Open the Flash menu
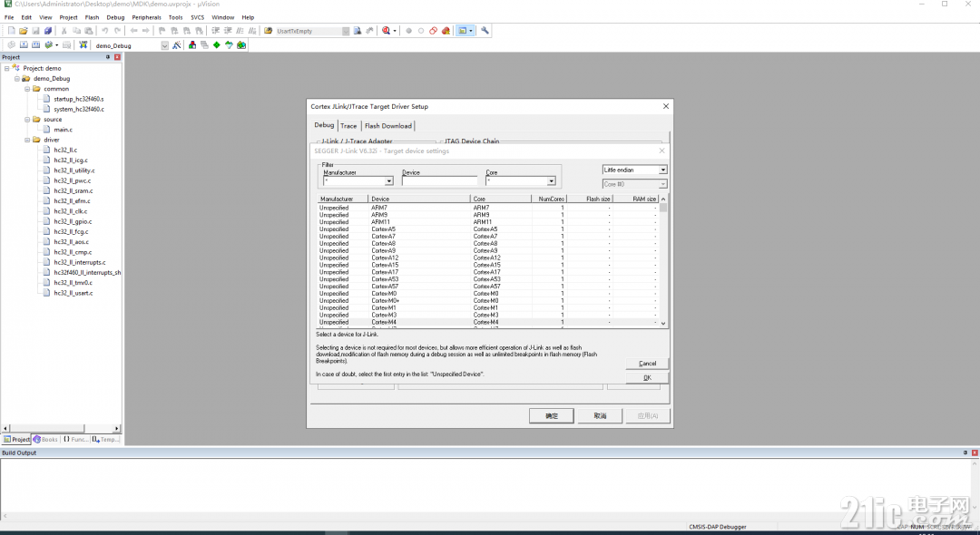 pos(92,17)
